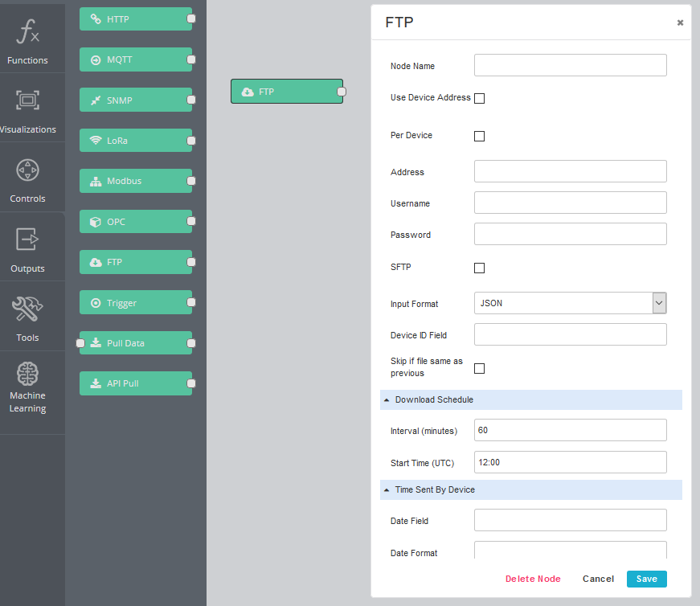
Task: Select the LoRa node in palette
Action: point(136,140)
